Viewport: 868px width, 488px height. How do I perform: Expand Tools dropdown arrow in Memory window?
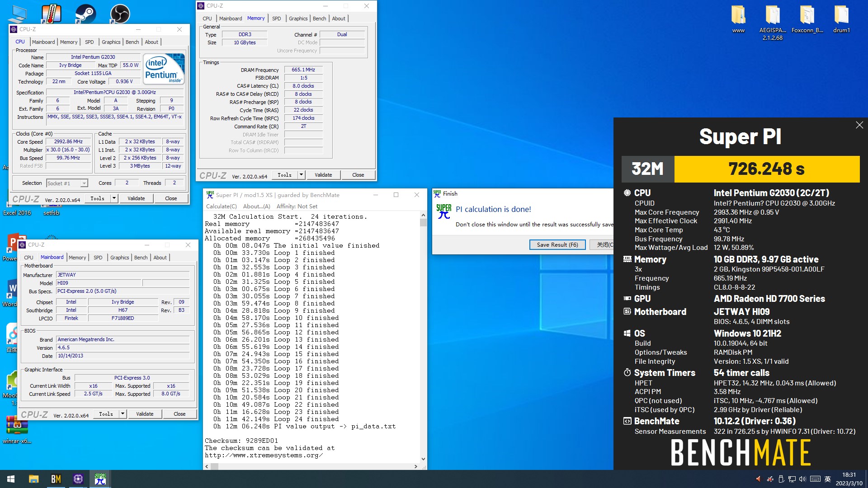(301, 175)
